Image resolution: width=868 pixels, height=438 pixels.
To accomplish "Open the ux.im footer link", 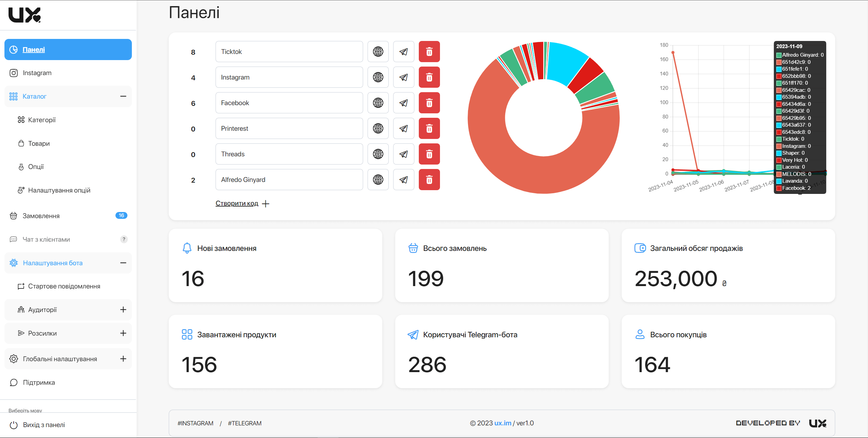I will 502,423.
